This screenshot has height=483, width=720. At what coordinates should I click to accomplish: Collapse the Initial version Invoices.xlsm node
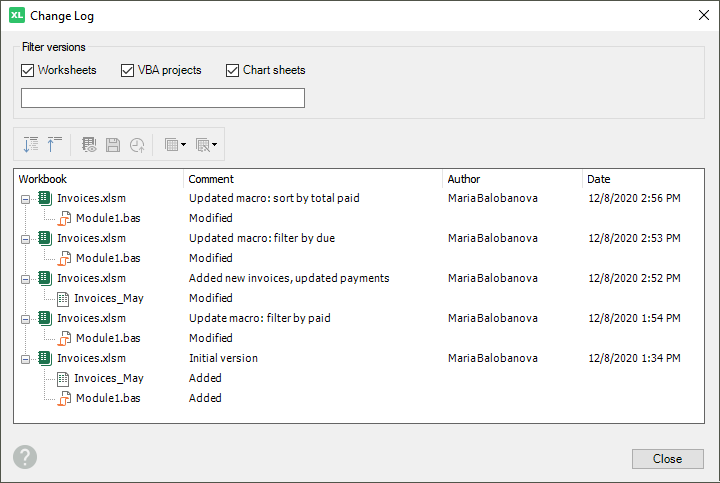pos(26,359)
